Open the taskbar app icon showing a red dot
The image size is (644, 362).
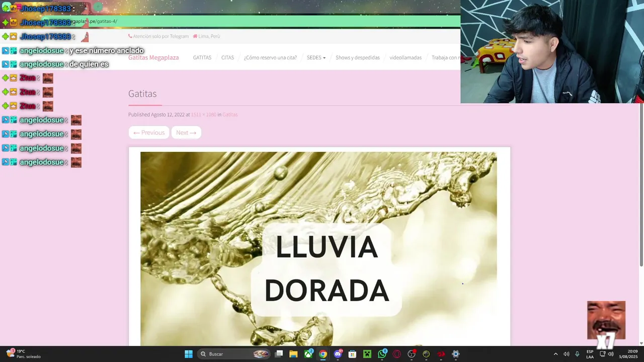[412, 354]
